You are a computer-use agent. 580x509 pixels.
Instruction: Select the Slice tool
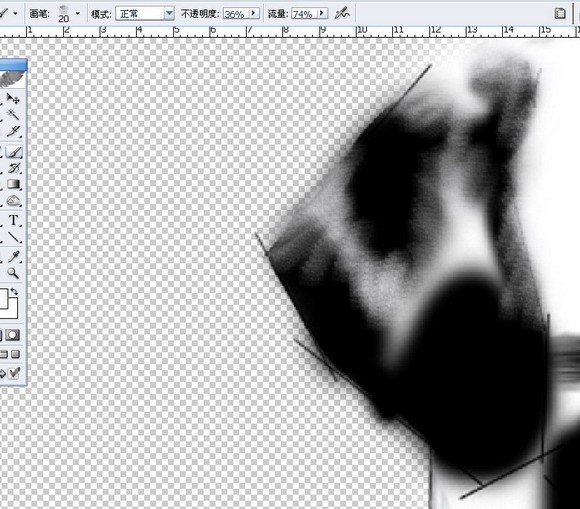(13, 131)
